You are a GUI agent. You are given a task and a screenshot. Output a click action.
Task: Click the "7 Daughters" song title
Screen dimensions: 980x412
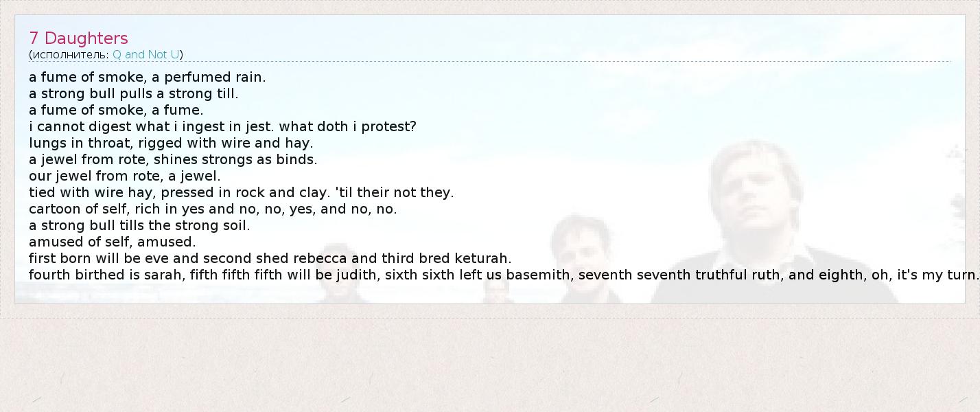[78, 38]
